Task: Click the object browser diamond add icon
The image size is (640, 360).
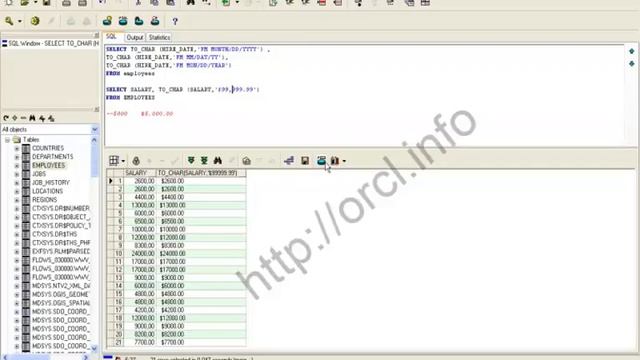Action: point(15,118)
